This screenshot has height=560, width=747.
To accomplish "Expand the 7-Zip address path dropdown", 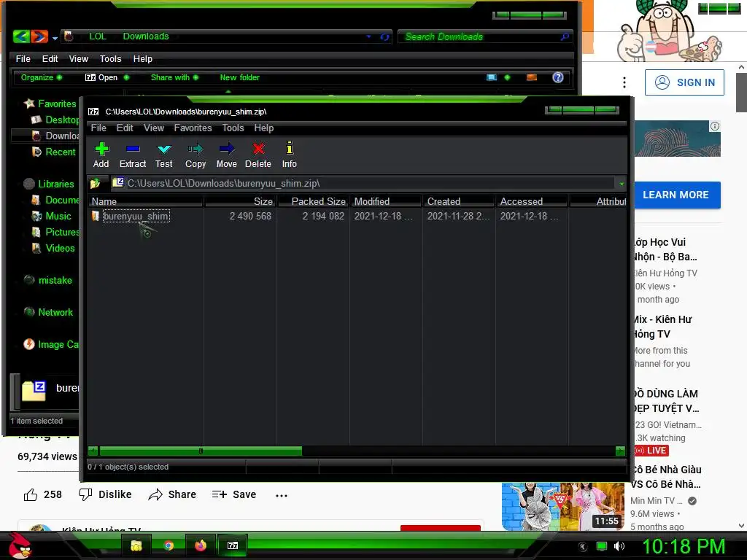I will [622, 183].
